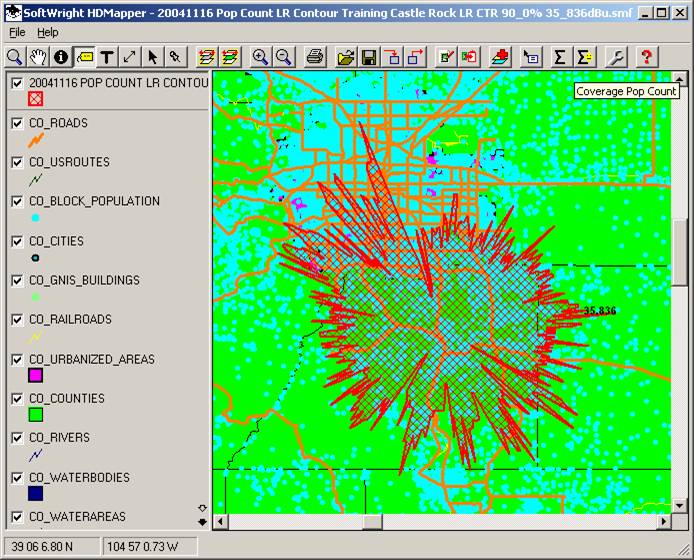Move layer up with hollow arrow
This screenshot has height=560, width=694.
click(x=202, y=508)
